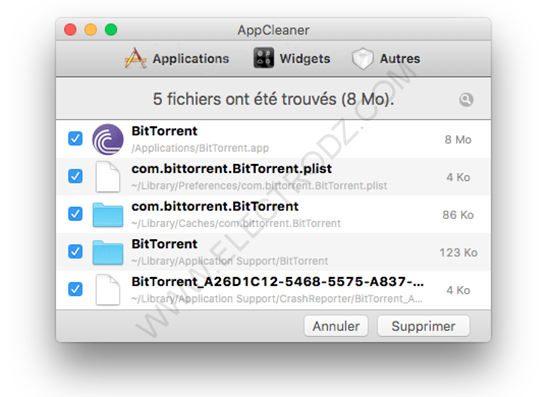
Task: Click the magnifier search icon
Action: [466, 100]
